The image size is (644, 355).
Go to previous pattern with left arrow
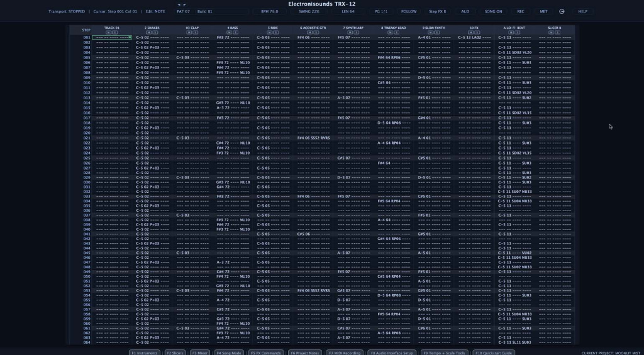pyautogui.click(x=179, y=4)
